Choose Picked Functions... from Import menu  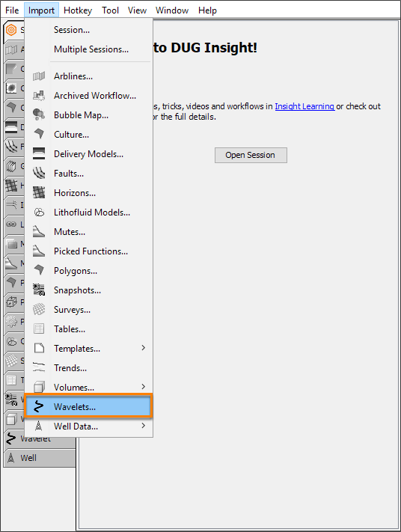coord(89,251)
